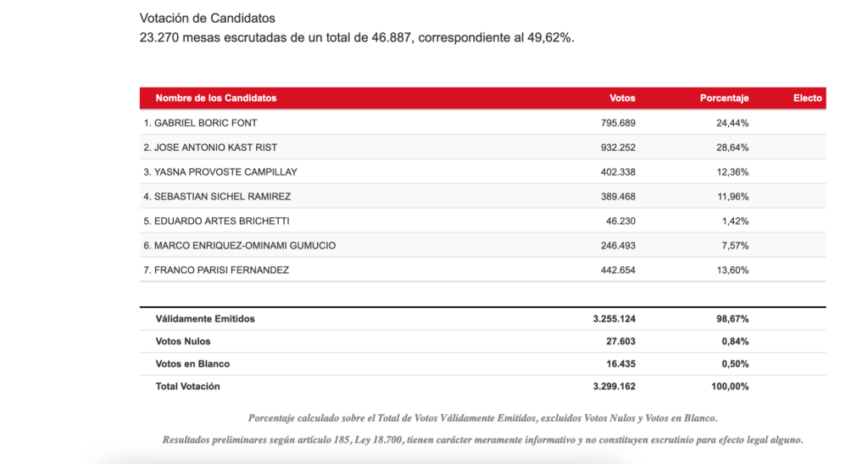Click the 'Votación de Candidatos' heading
Screen dimensions: 868x464
[207, 18]
